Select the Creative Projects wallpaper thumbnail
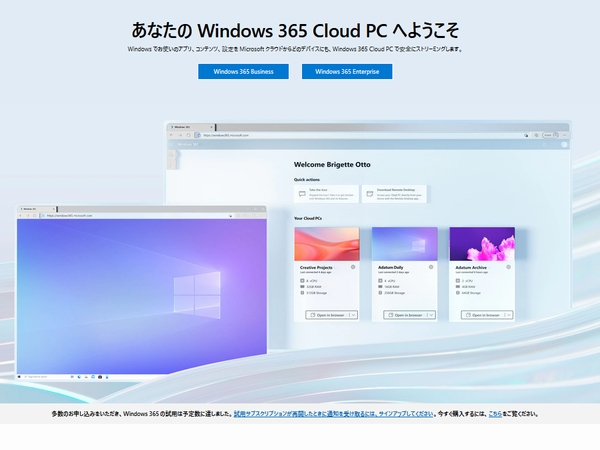 (327, 244)
